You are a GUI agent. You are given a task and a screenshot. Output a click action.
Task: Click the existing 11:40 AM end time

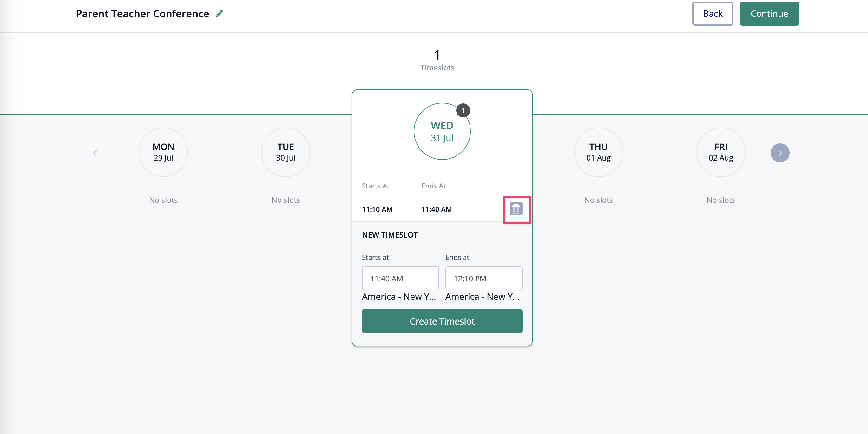436,209
